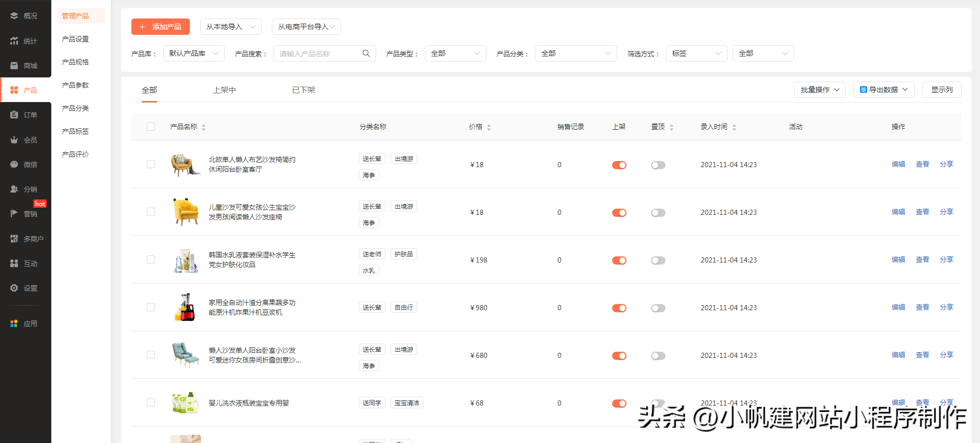Open the 设置 settings gear icon
The width and height of the screenshot is (980, 443).
tap(14, 288)
